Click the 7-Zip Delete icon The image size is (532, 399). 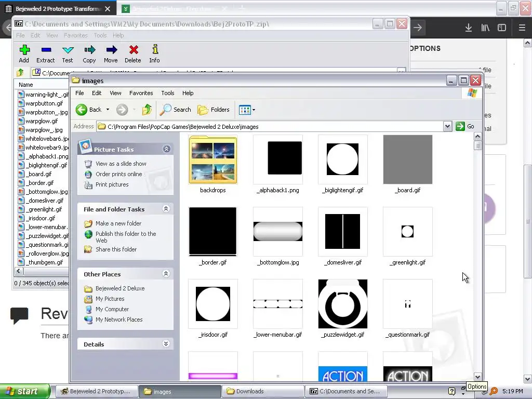134,50
